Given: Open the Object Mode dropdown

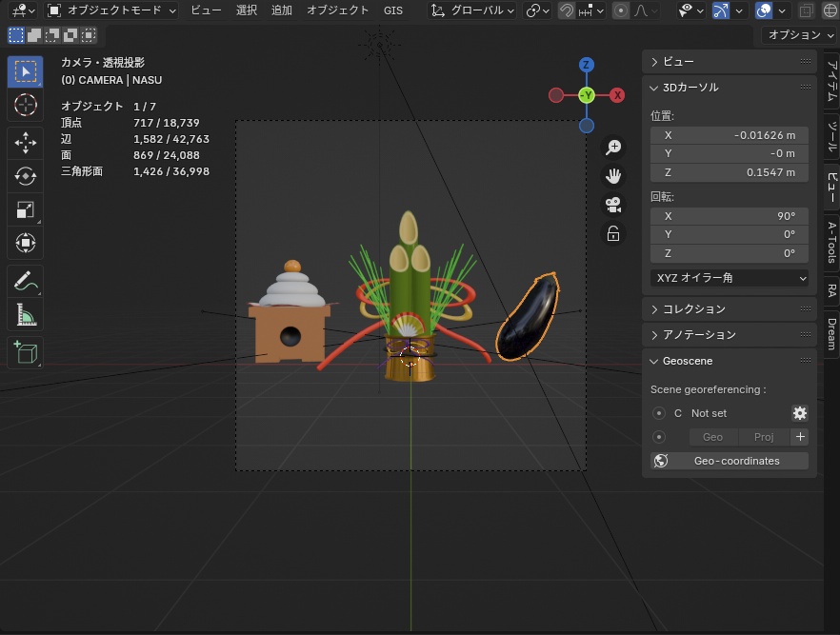Looking at the screenshot, I should 111,10.
